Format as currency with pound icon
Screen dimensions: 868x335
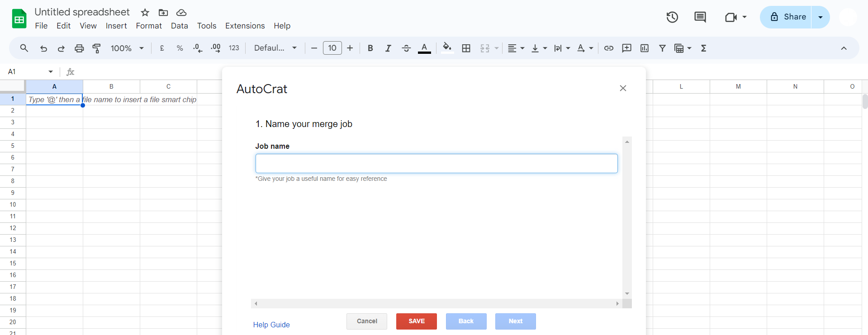(x=162, y=48)
